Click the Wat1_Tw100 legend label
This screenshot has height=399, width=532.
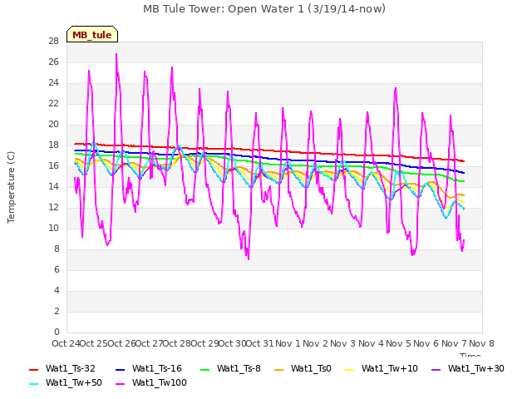tap(160, 382)
